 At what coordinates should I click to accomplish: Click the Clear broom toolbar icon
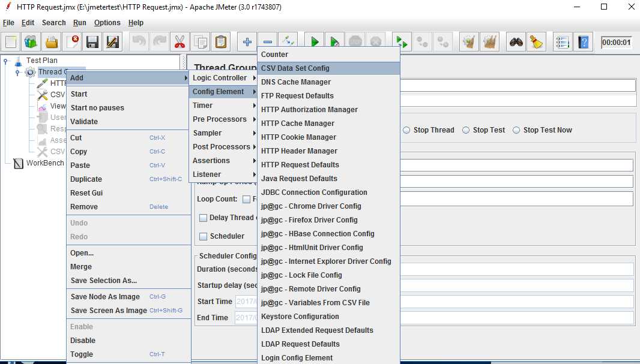click(468, 42)
